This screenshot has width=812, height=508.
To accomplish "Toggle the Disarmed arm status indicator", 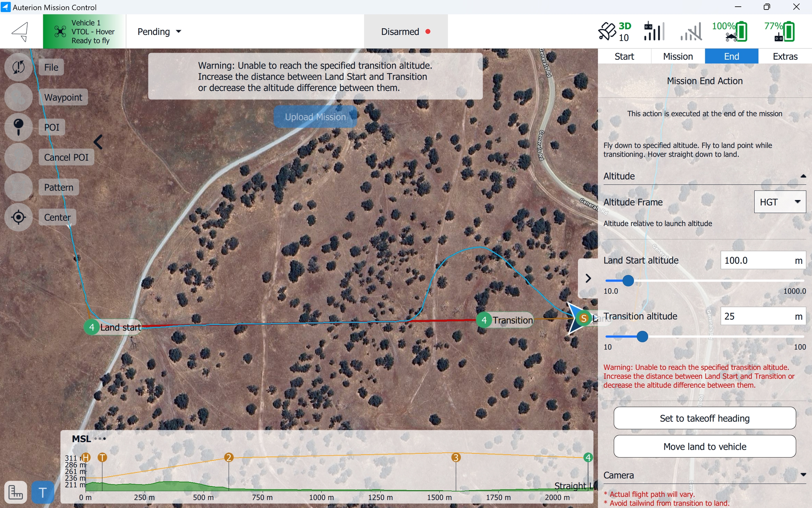I will [x=406, y=31].
